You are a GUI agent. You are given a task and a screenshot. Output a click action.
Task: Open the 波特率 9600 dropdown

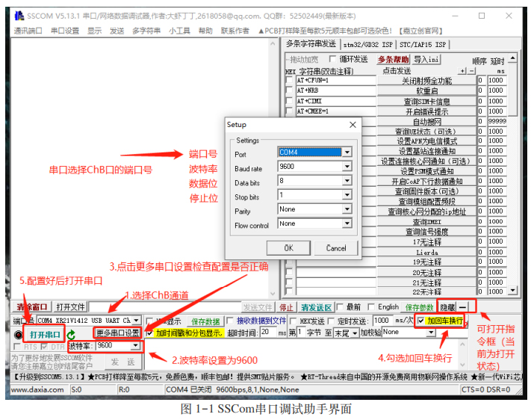(135, 345)
